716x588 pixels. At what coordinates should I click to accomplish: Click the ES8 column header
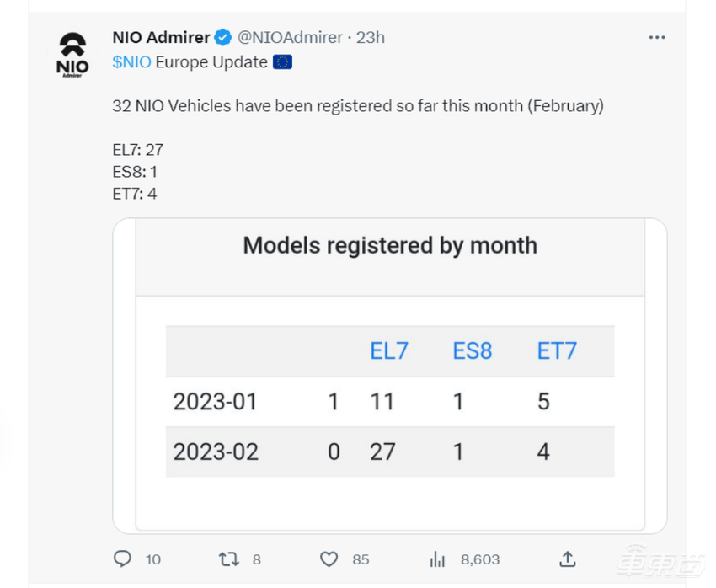pos(472,351)
